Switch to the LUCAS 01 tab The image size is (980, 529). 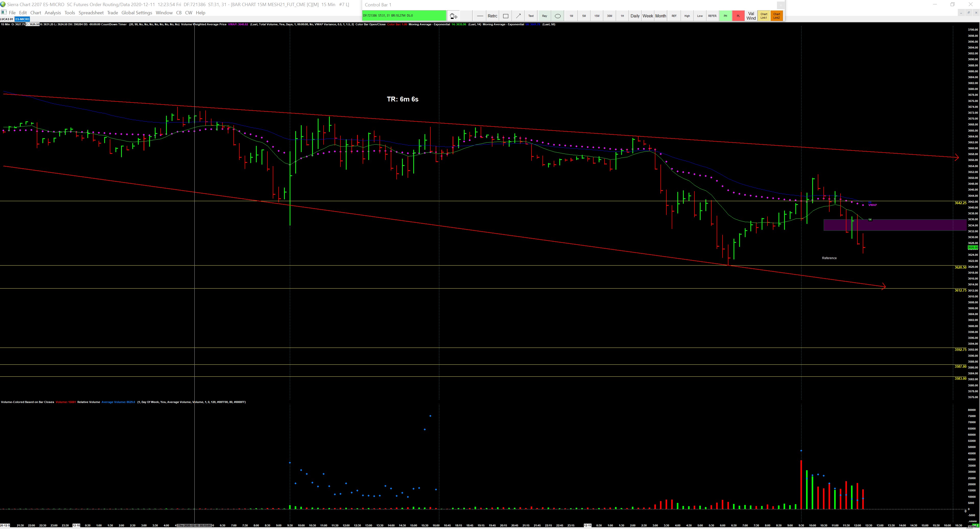click(x=7, y=19)
